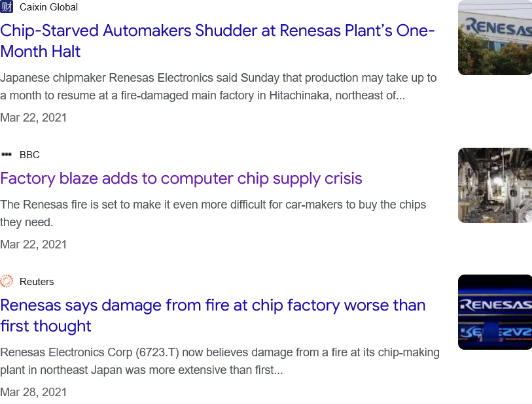
Task: Click the Mar 22, 2021 date under the Caixin story
Action: (x=33, y=118)
